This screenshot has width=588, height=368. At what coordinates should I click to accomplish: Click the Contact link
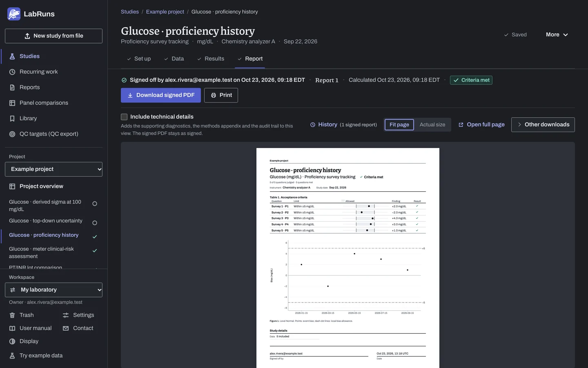[x=78, y=328]
